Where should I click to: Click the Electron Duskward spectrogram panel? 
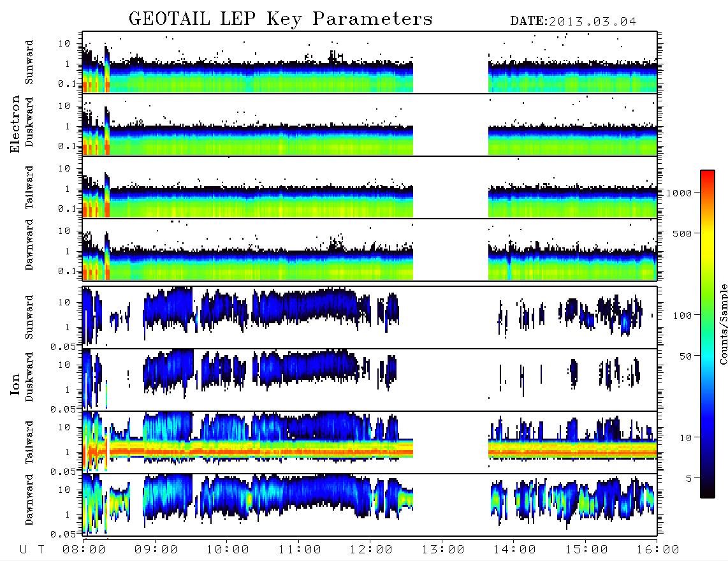[370, 124]
